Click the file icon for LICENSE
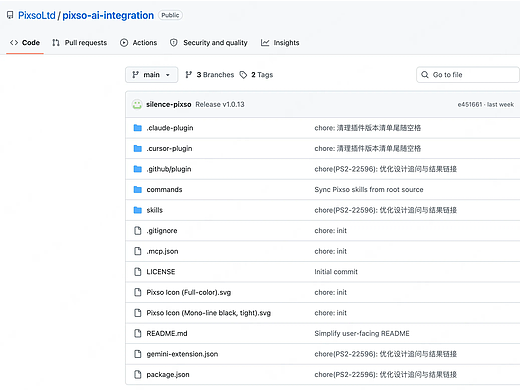 pos(138,272)
